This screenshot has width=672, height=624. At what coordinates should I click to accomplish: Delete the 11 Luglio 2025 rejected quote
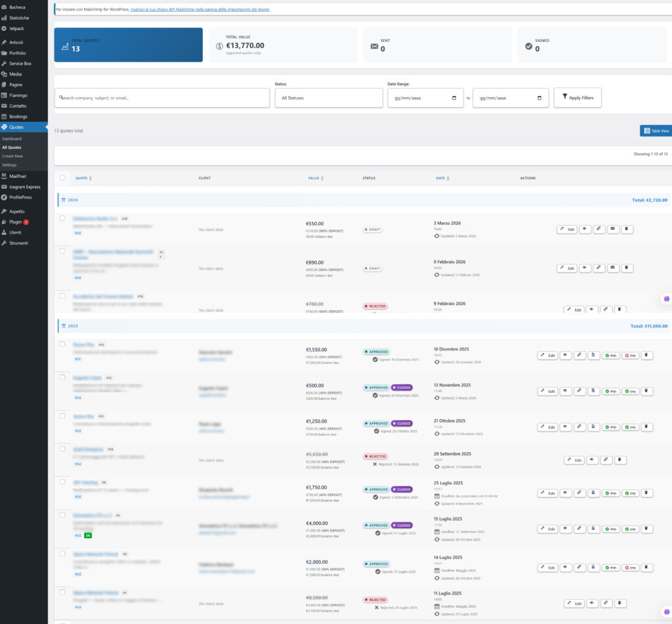tap(619, 604)
